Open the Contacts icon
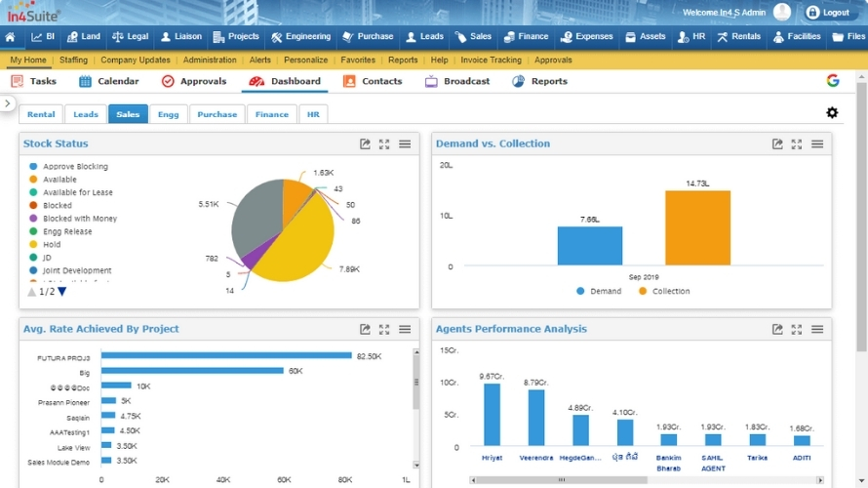 (x=349, y=81)
